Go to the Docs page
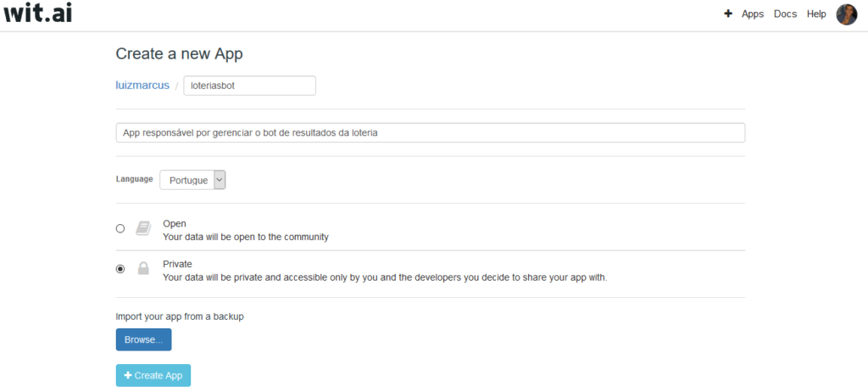The image size is (868, 392). 785,14
